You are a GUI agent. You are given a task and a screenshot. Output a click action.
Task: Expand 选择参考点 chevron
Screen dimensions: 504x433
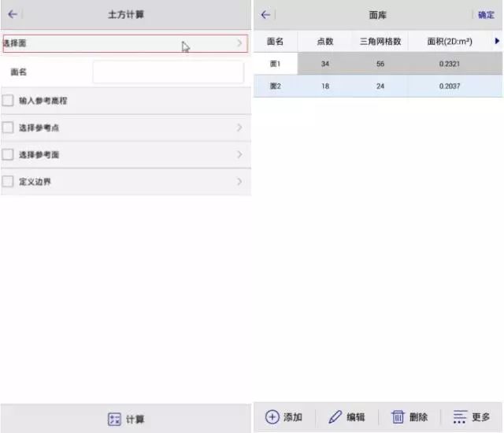click(239, 128)
